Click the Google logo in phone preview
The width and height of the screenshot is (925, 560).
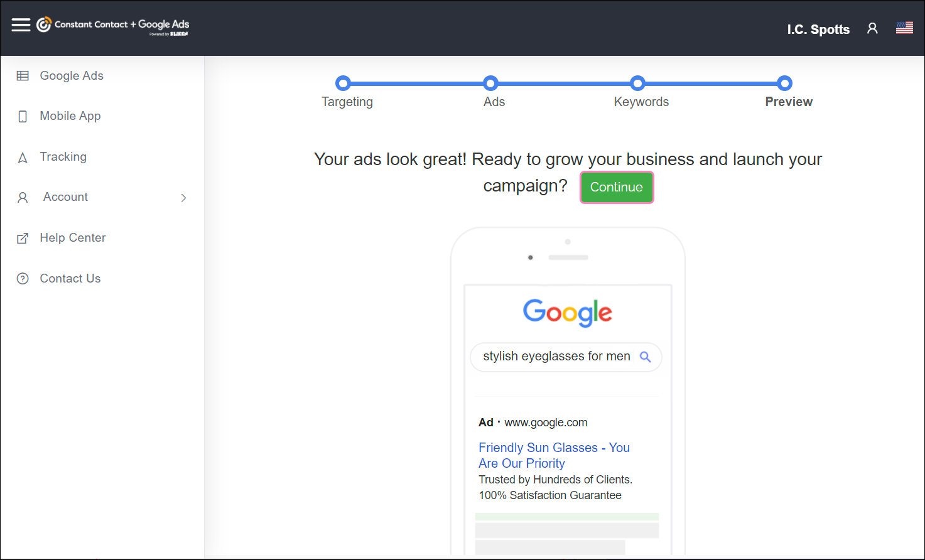[568, 313]
